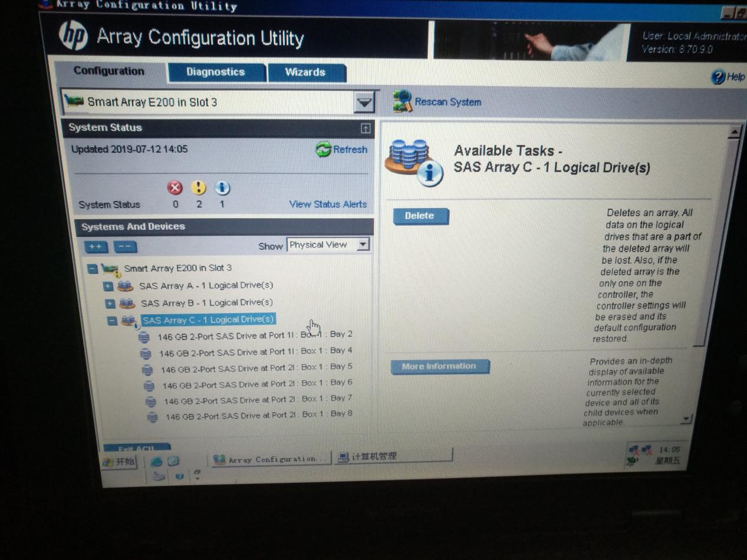
Task: Click the yellow warning status icon
Action: coord(199,188)
